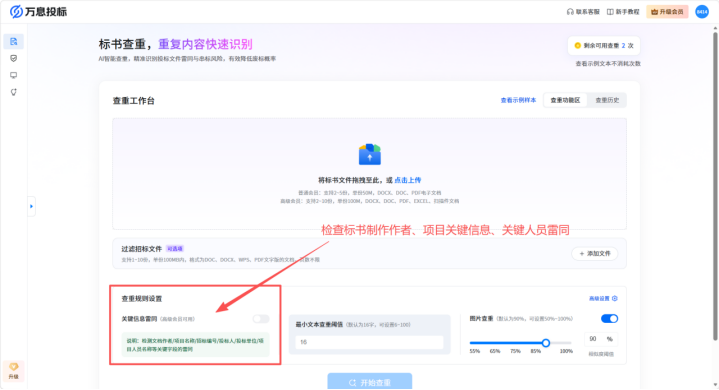Image resolution: width=719 pixels, height=390 pixels.
Task: Expand the sidebar with the arrow handle
Action: 31,206
